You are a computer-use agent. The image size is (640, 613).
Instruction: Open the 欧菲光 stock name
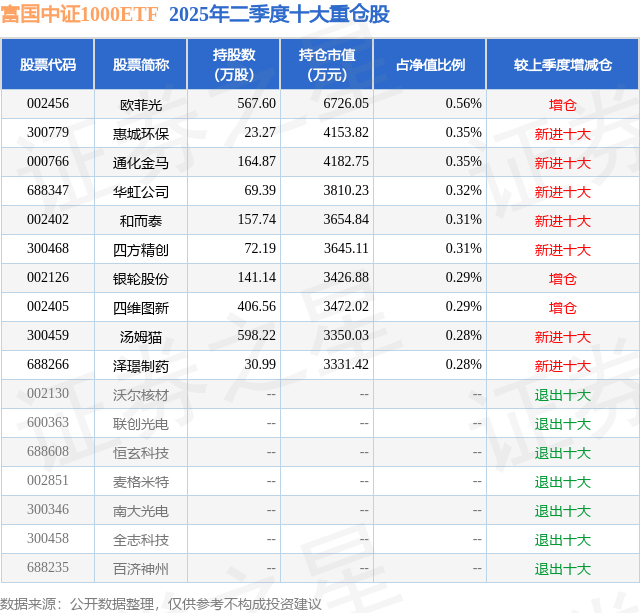click(x=141, y=105)
